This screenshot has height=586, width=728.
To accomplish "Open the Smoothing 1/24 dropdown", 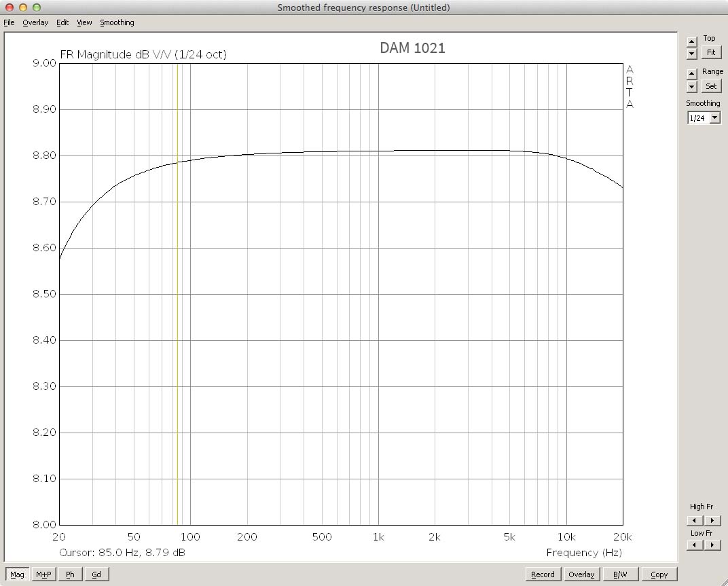I will point(715,118).
